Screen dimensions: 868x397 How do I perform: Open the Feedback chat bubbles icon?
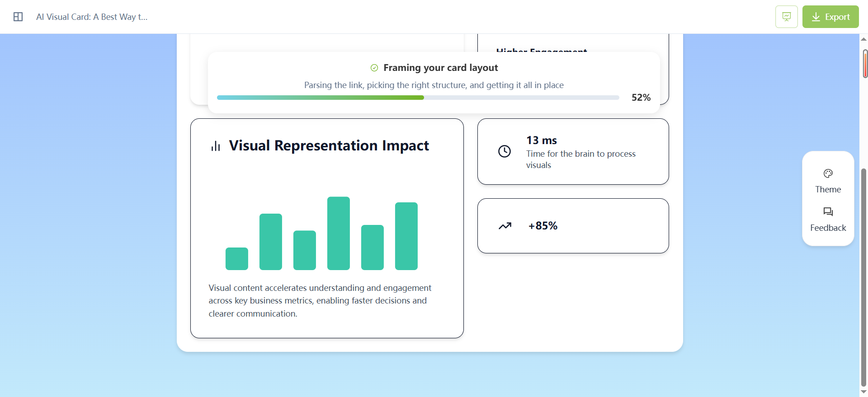828,212
